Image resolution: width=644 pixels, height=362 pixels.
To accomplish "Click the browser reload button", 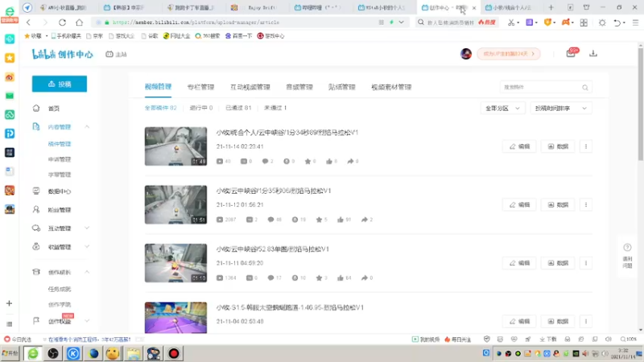I will pyautogui.click(x=62, y=23).
